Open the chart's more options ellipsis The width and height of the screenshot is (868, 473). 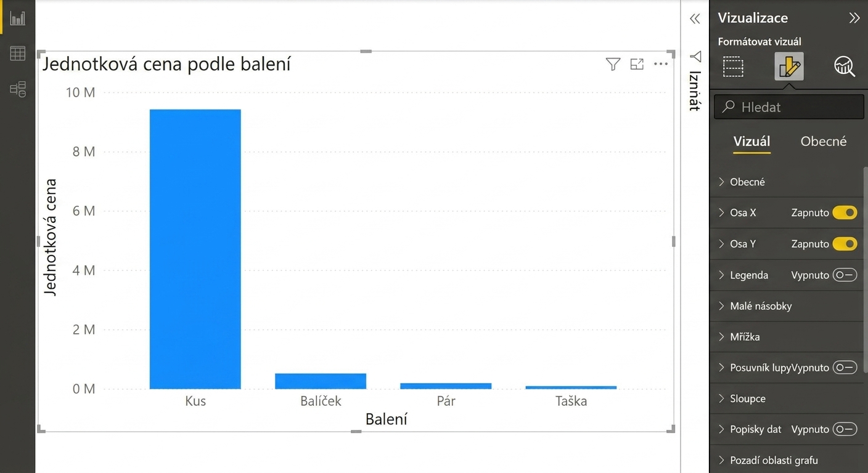pos(661,64)
